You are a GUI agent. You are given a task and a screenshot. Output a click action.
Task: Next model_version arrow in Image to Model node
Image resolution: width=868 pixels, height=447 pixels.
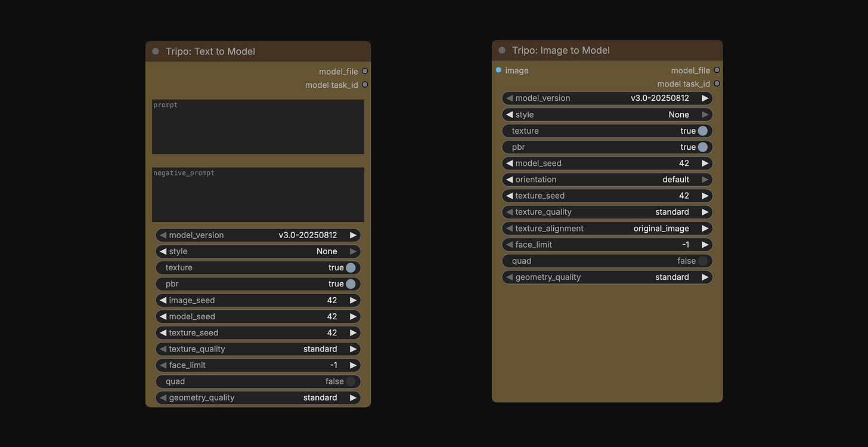pos(705,98)
